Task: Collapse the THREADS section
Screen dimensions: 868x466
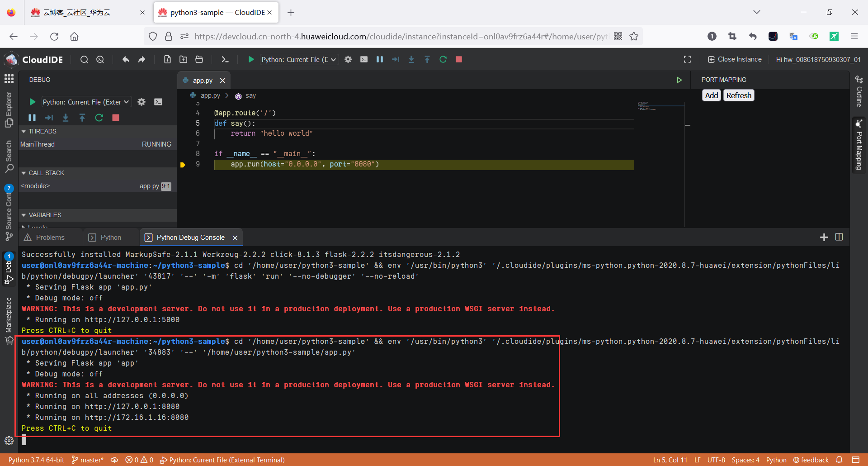Action: [97, 131]
